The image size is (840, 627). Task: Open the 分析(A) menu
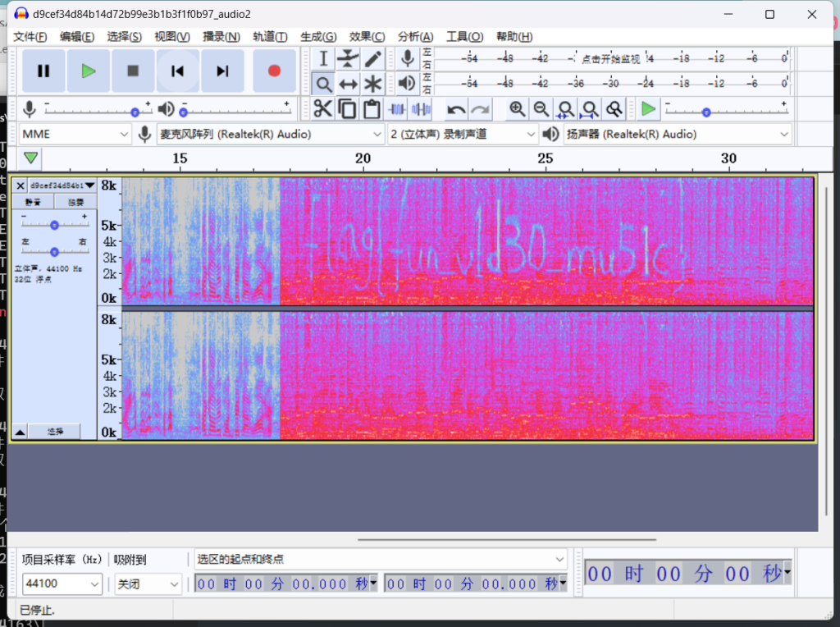(x=415, y=37)
